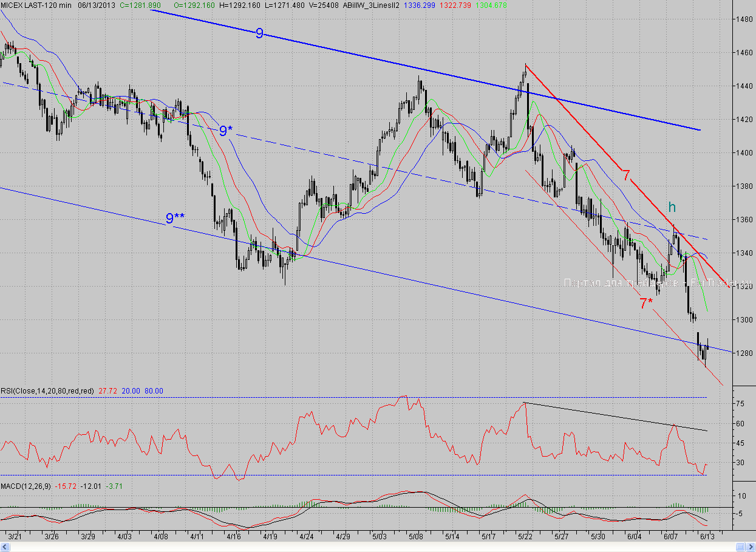Click the red trendline label 7

click(626, 176)
